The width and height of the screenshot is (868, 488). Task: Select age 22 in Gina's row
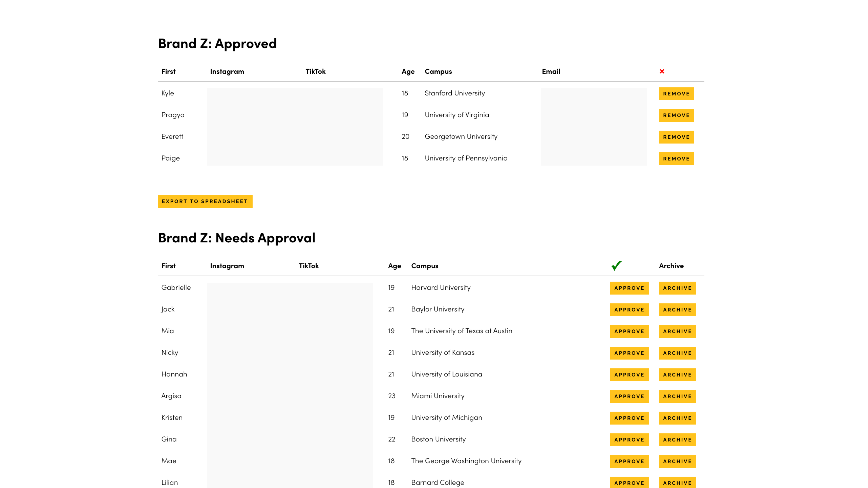click(392, 440)
